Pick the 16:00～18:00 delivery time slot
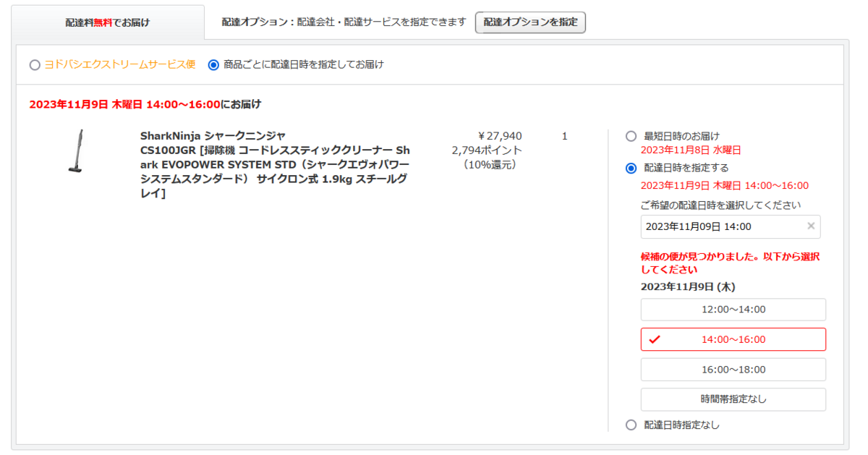 [733, 370]
